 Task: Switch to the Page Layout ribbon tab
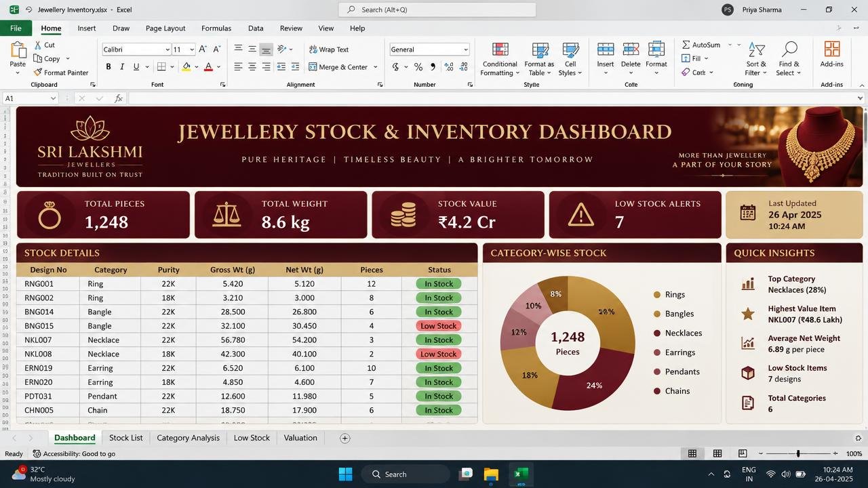(165, 28)
